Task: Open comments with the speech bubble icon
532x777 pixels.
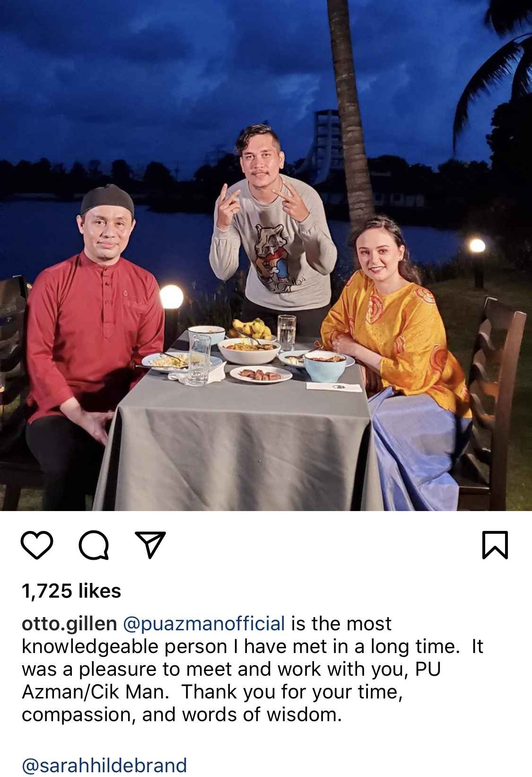Action: (94, 545)
